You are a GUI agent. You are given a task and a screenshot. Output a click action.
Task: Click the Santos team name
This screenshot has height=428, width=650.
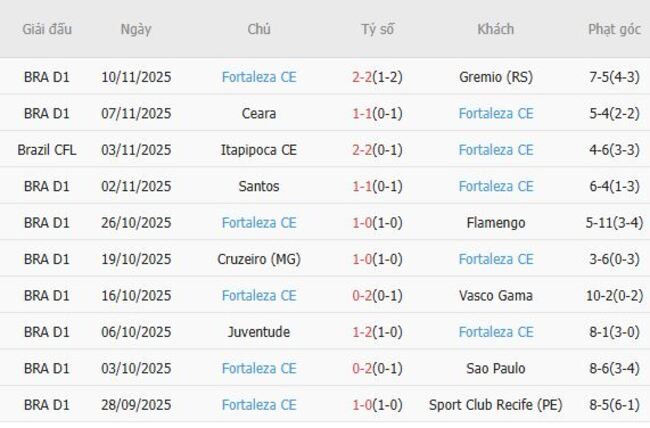(x=259, y=186)
